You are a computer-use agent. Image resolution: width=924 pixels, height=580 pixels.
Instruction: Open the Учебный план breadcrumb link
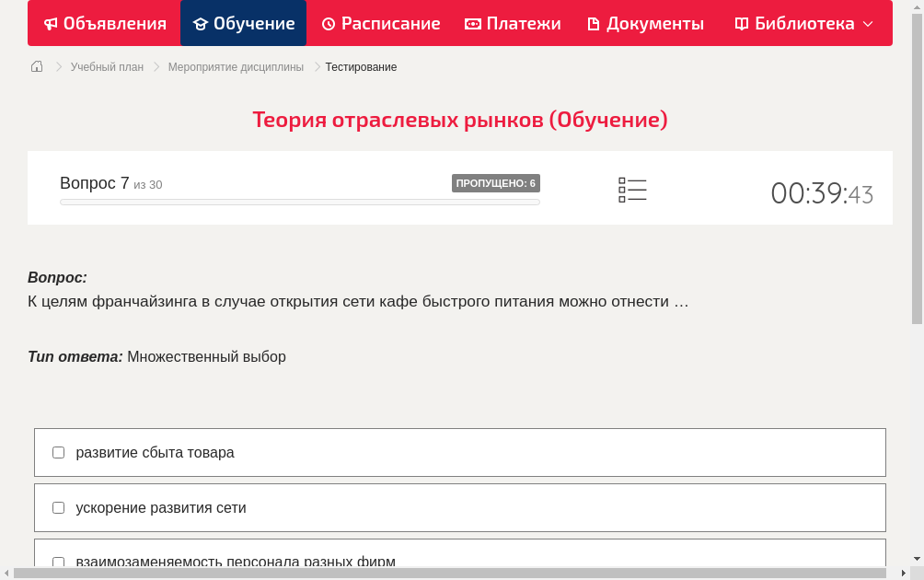[x=107, y=66]
